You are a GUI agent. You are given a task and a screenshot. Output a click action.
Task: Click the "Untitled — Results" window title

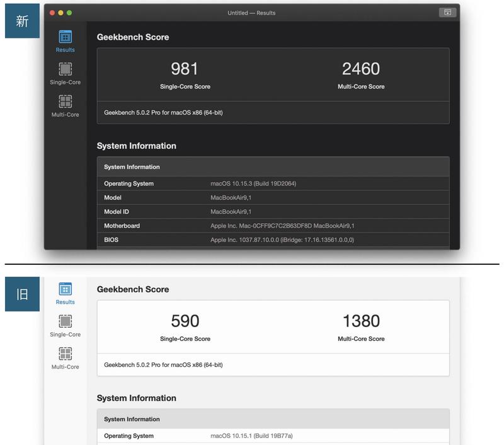pos(251,13)
